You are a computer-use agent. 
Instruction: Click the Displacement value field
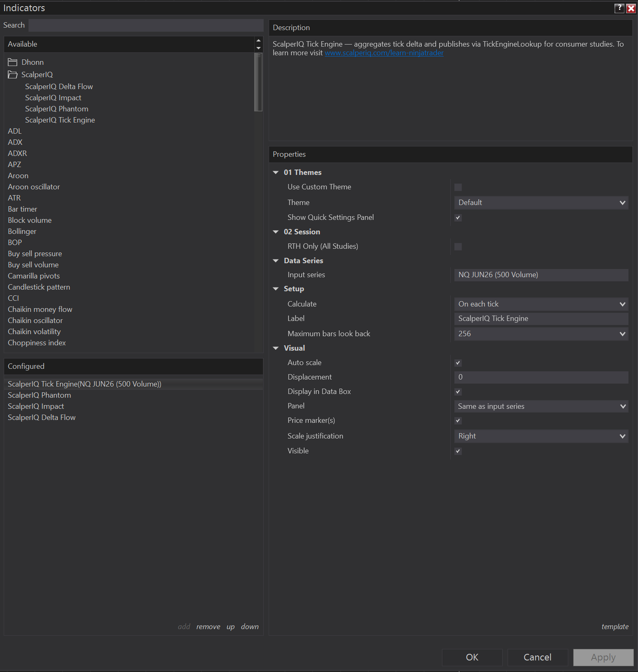click(x=541, y=377)
